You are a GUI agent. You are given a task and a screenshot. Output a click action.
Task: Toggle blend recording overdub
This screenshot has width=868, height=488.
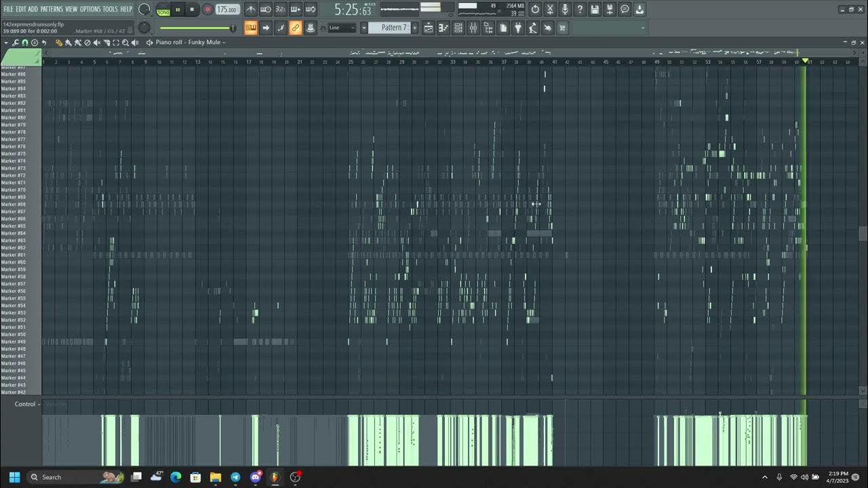[295, 9]
